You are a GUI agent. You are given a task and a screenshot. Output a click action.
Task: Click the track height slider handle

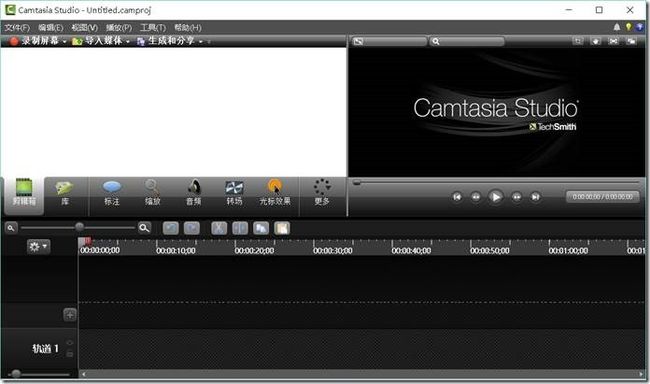16,374
